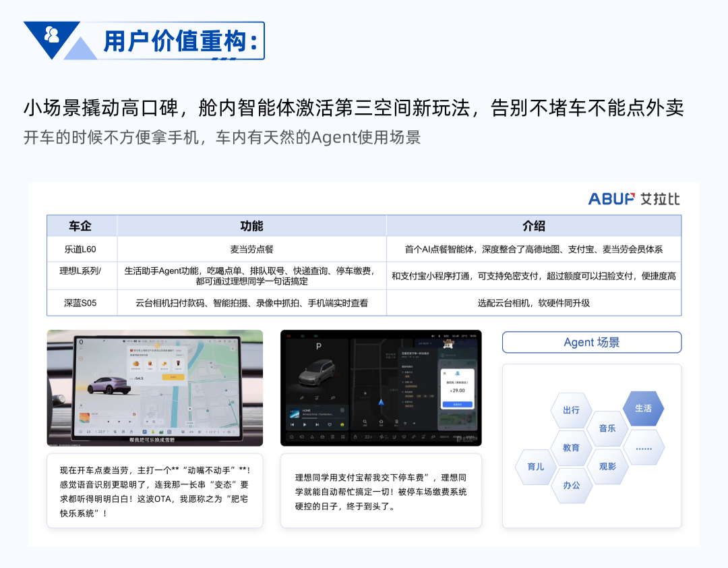The height and width of the screenshot is (568, 728).
Task: Click the quote starting 现在开车点麦当劳
Action: tap(155, 491)
